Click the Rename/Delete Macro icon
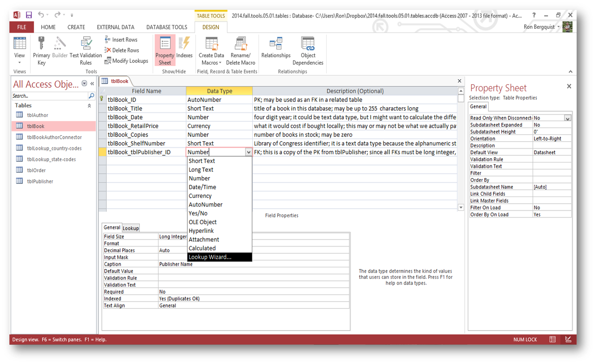 click(241, 44)
